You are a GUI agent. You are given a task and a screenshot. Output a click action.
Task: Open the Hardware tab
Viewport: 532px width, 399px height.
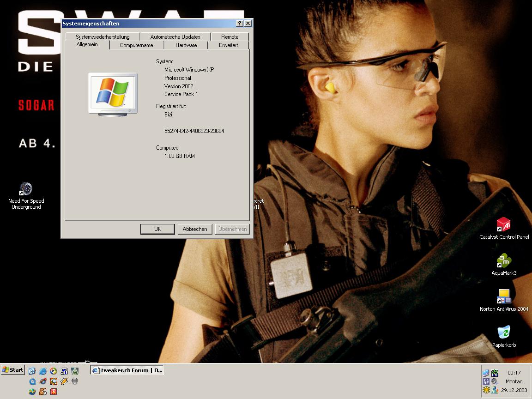point(186,45)
